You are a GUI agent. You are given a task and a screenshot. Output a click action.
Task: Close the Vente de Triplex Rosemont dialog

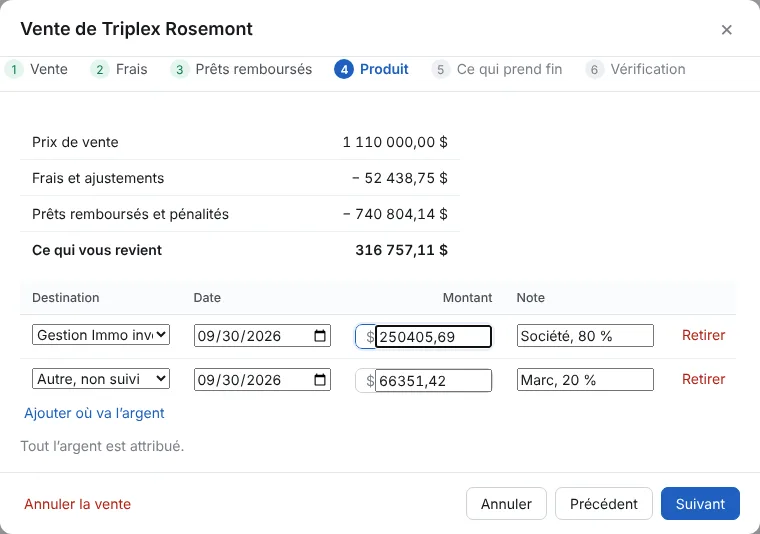click(726, 30)
